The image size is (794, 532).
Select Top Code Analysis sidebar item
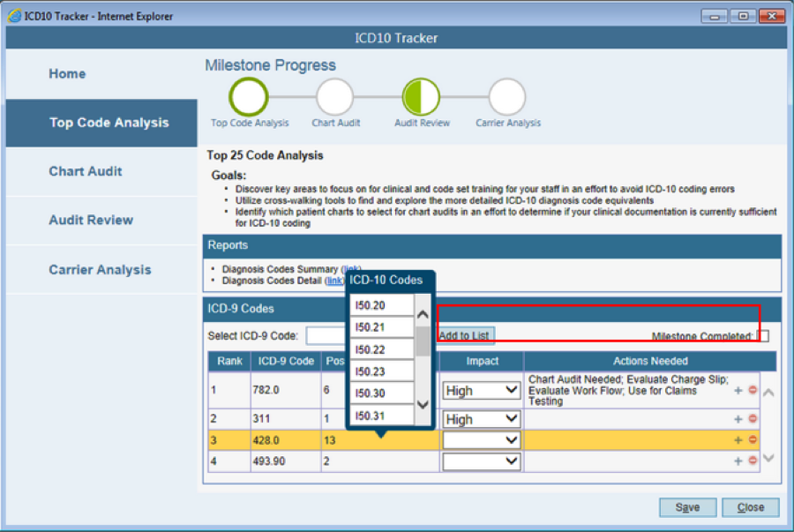(x=101, y=123)
